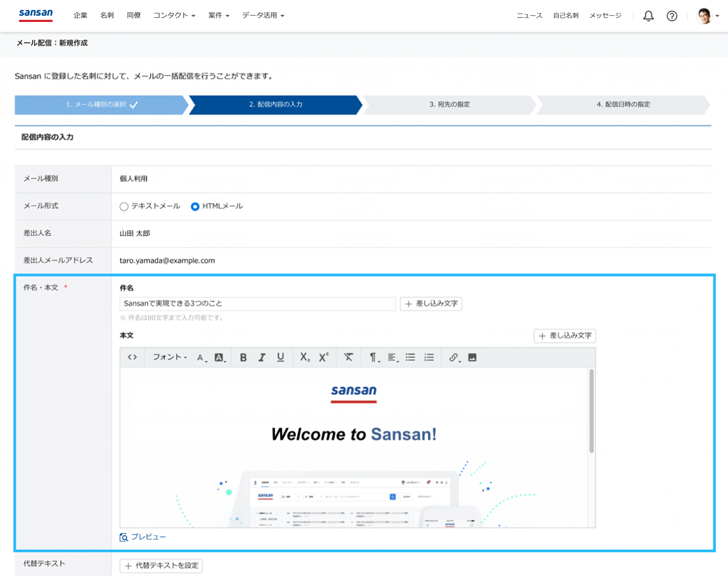The width and height of the screenshot is (728, 576).
Task: Insert a bulleted list
Action: click(410, 358)
